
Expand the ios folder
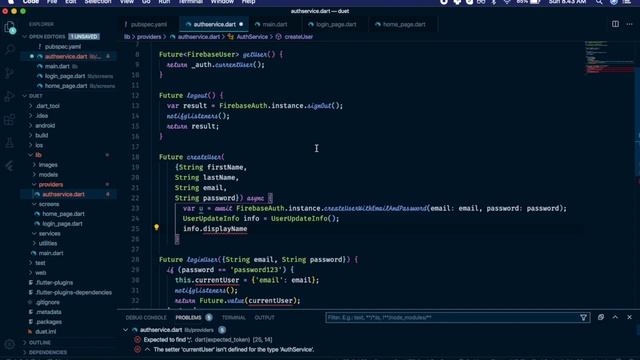click(39, 145)
